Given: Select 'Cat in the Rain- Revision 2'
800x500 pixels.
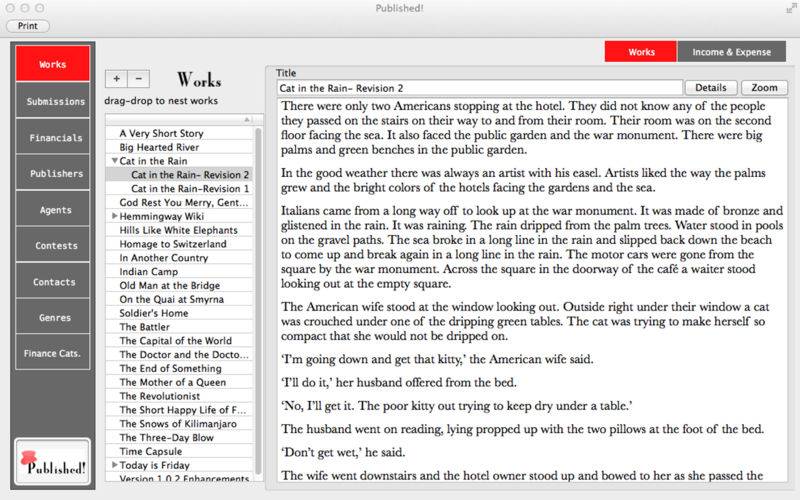Looking at the screenshot, I should [x=179, y=174].
